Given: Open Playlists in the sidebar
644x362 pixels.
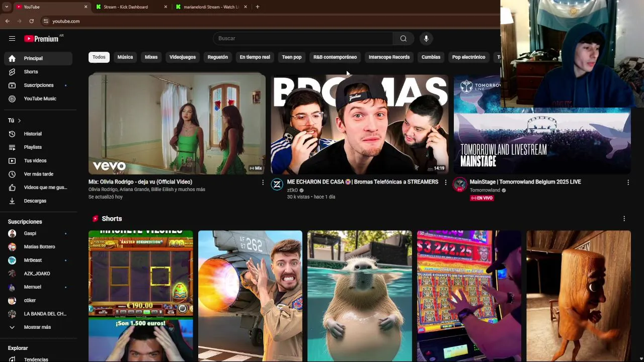Looking at the screenshot, I should [38, 147].
